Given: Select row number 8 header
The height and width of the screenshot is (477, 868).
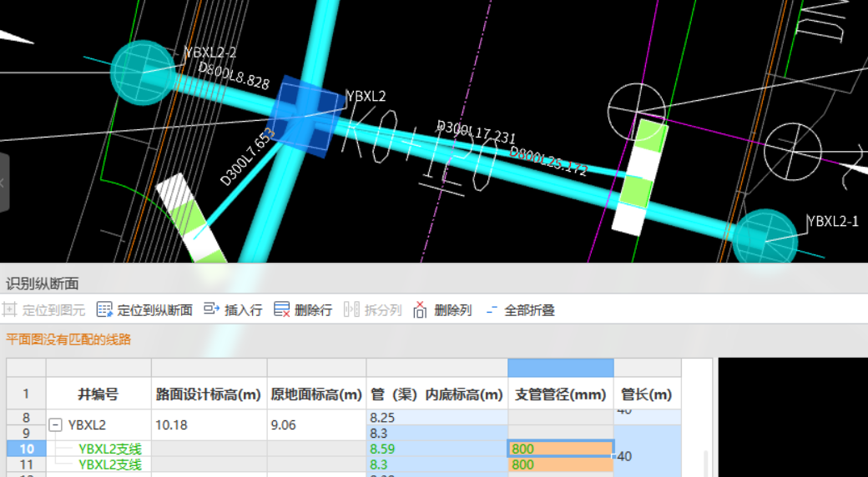Looking at the screenshot, I should pyautogui.click(x=26, y=417).
